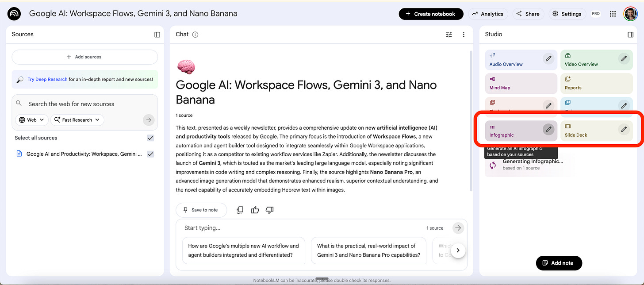Screen dimensions: 644x285
Task: Click the Create notebook button
Action: pyautogui.click(x=431, y=14)
